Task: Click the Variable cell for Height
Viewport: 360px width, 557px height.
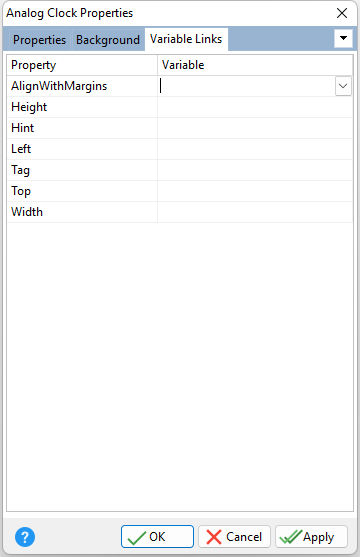Action: [x=255, y=107]
